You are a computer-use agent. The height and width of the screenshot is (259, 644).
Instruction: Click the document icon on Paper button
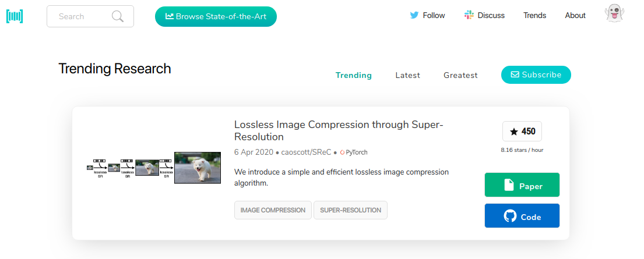click(x=509, y=185)
